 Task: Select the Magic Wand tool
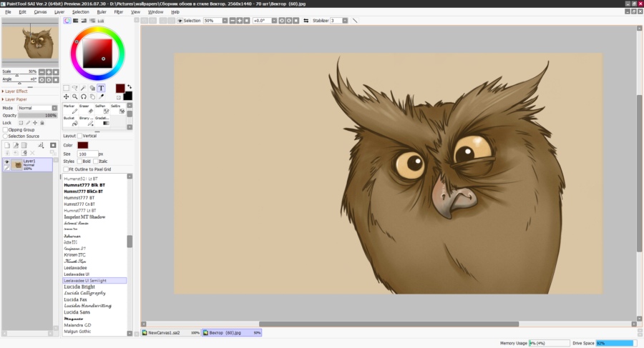[x=84, y=88]
